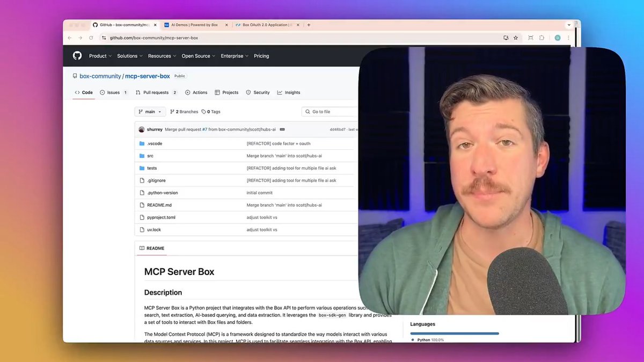This screenshot has height=362, width=644.
Task: Open the shurrey author link
Action: point(155,129)
